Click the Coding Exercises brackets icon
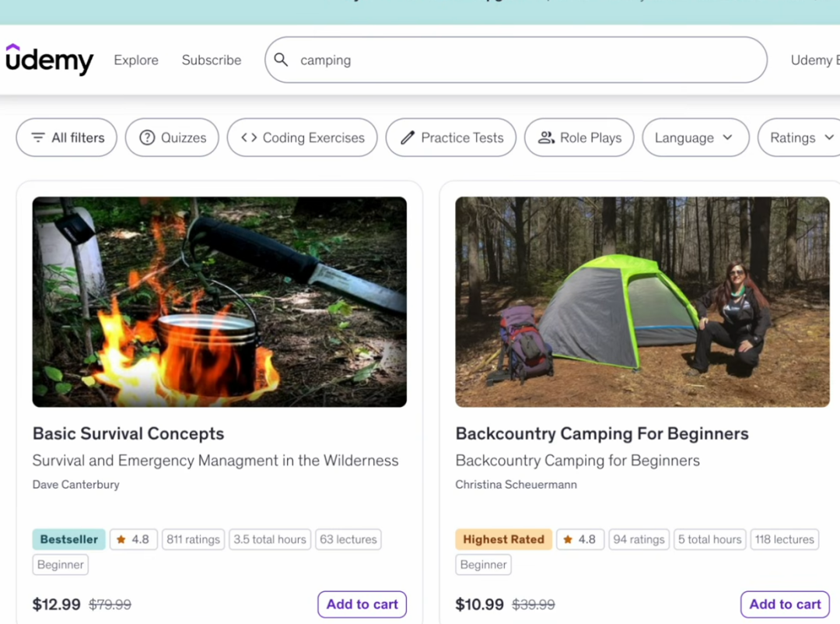 click(x=249, y=138)
